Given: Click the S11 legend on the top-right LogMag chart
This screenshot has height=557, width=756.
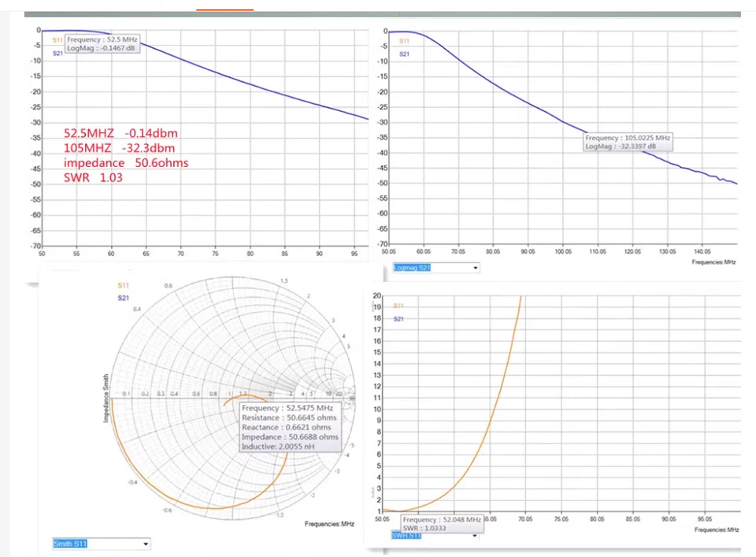Looking at the screenshot, I should (404, 39).
